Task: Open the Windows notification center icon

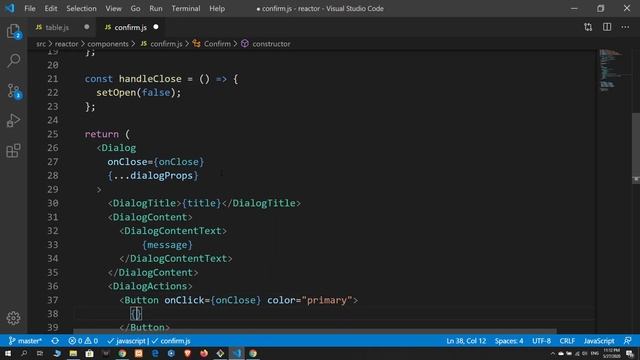Action: (630, 353)
